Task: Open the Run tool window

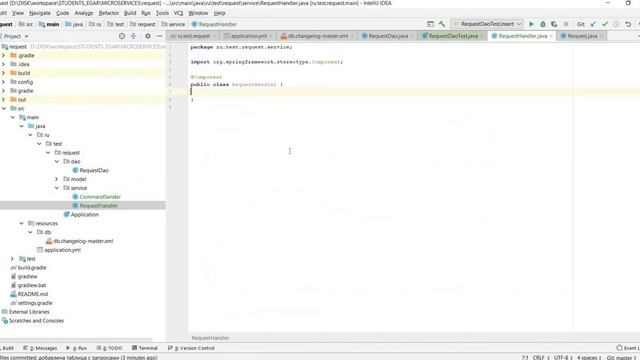Action: pyautogui.click(x=76, y=348)
